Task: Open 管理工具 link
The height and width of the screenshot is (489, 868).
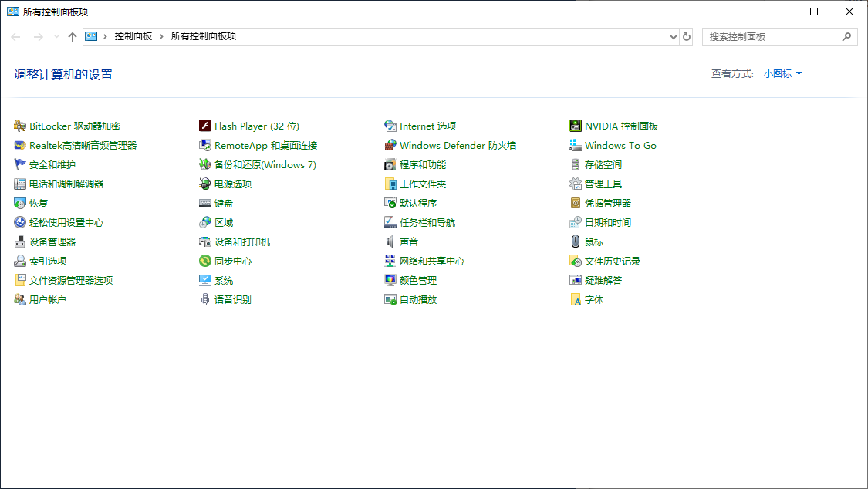Action: [x=603, y=184]
